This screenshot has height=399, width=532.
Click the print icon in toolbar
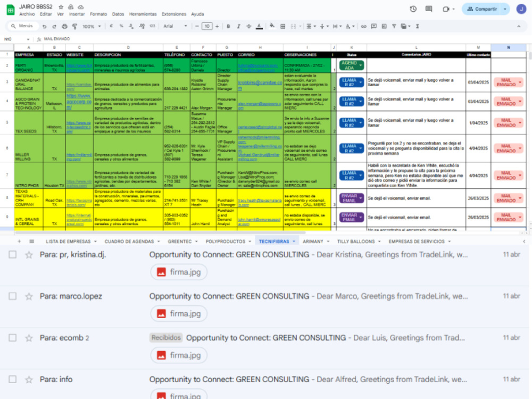(64, 26)
